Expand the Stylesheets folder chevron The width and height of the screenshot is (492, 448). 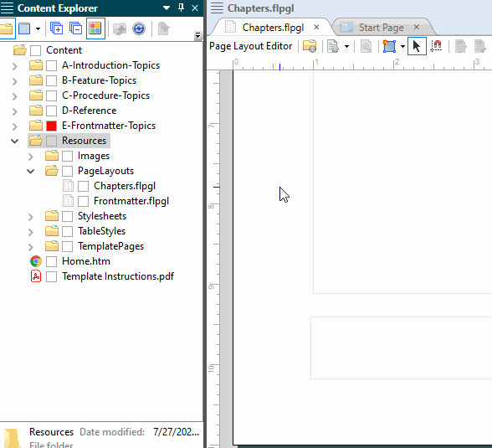pyautogui.click(x=30, y=217)
